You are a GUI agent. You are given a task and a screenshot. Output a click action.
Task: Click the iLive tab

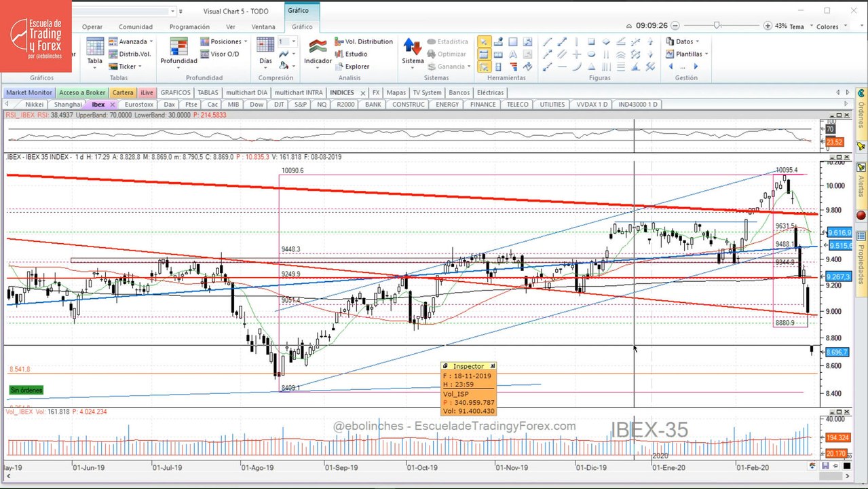(147, 92)
